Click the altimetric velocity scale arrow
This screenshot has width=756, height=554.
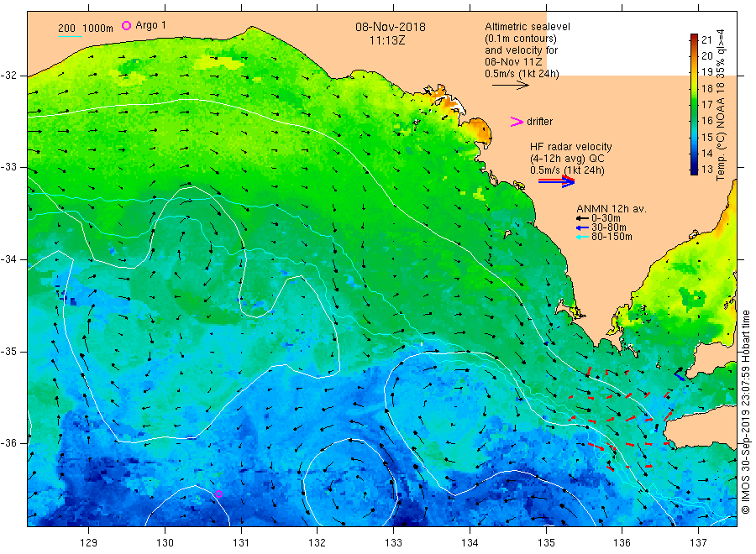(x=511, y=86)
